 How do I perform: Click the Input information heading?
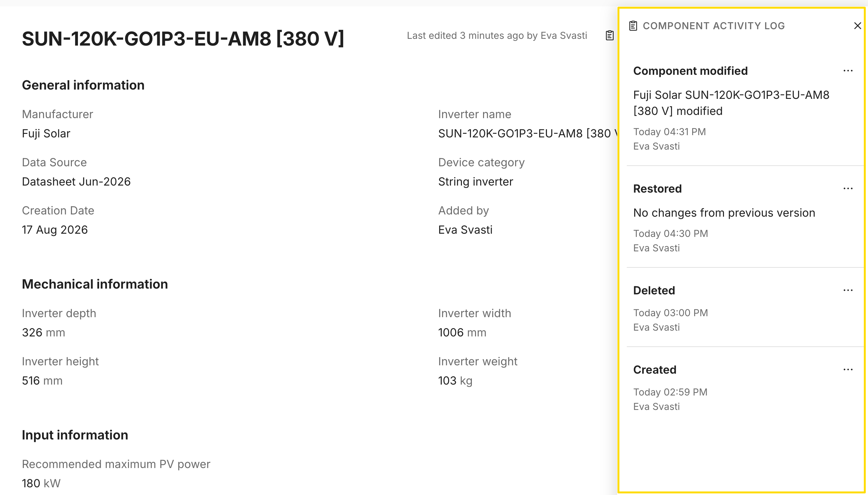[75, 435]
